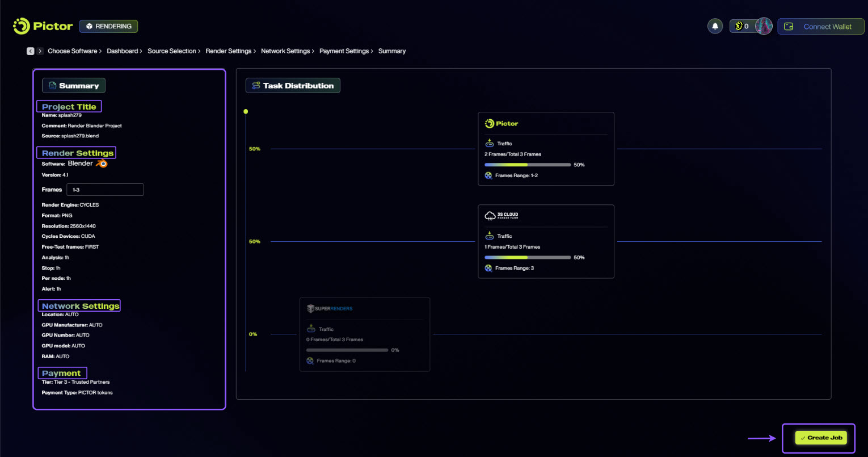Image resolution: width=868 pixels, height=457 pixels.
Task: Click the Task Distribution icon
Action: click(x=256, y=86)
